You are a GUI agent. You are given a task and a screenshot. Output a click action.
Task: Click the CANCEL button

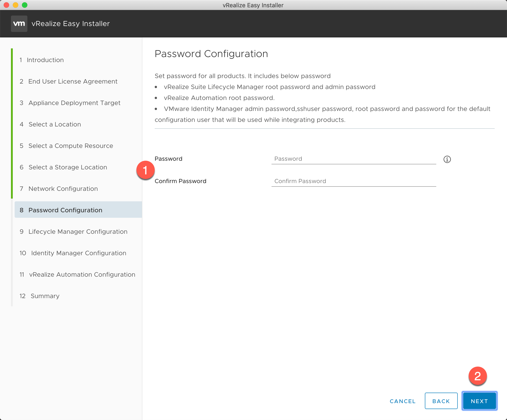click(403, 401)
